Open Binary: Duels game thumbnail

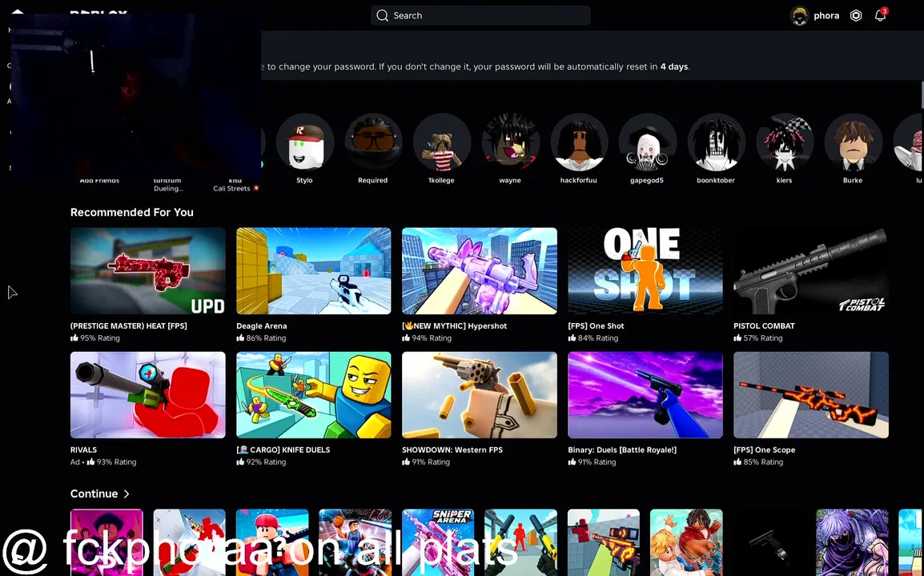click(x=645, y=395)
